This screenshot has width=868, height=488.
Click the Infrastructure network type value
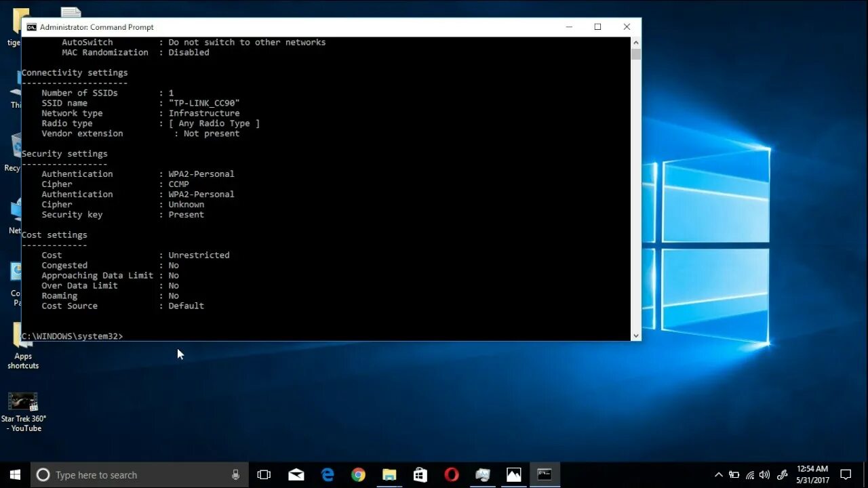point(204,113)
